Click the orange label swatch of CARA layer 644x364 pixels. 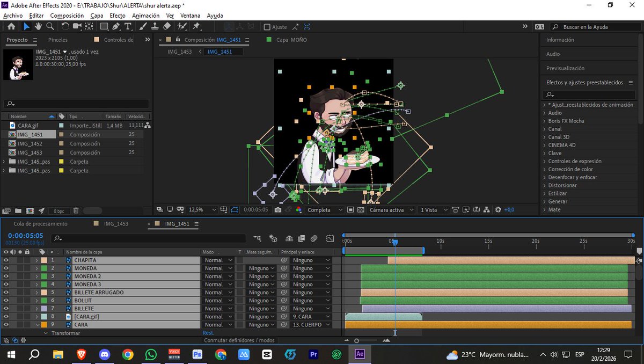44,325
